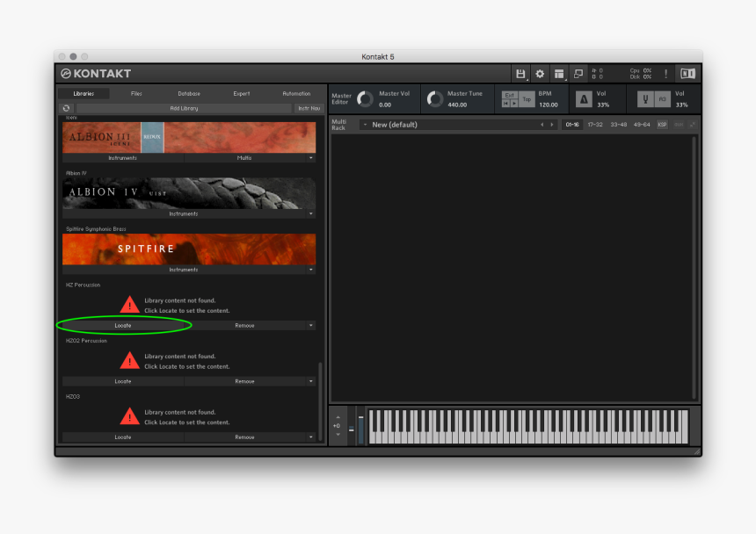Click the tuning fork reference tone icon
The width and height of the screenshot is (756, 534).
[643, 99]
